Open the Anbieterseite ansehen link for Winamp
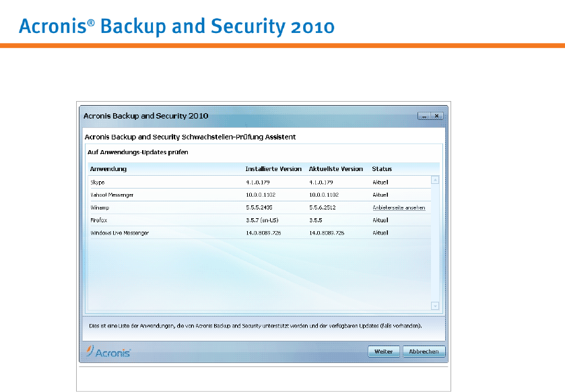 399,207
